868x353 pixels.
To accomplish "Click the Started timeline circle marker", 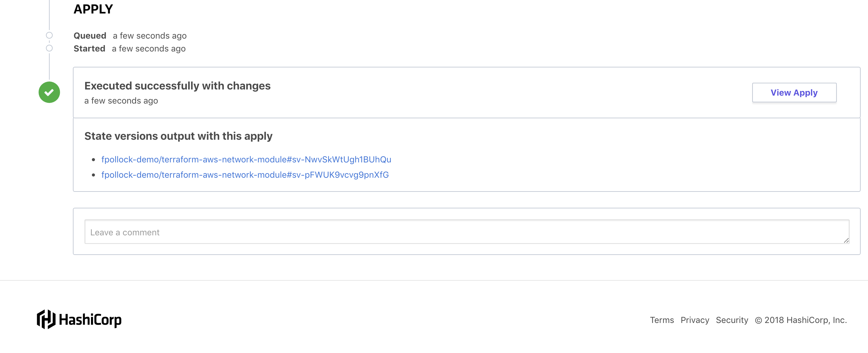I will (x=49, y=48).
